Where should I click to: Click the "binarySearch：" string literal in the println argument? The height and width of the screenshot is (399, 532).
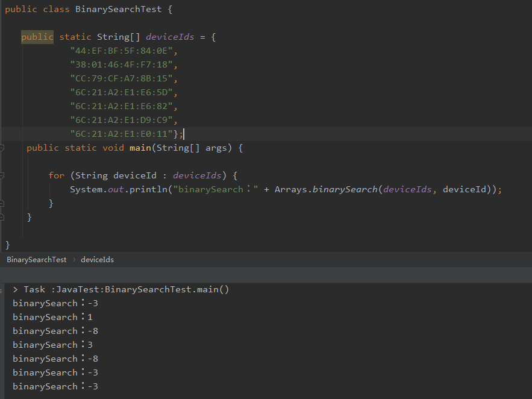click(x=216, y=189)
